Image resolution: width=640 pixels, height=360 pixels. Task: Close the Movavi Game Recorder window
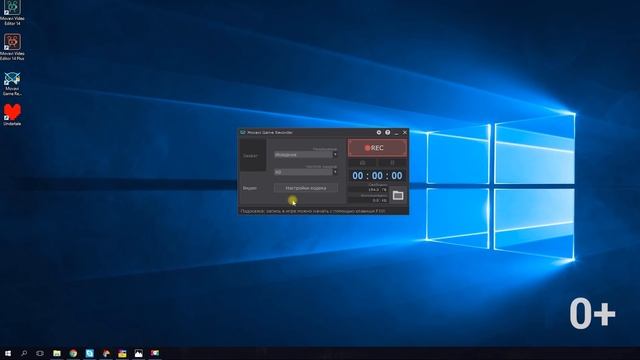[x=405, y=132]
